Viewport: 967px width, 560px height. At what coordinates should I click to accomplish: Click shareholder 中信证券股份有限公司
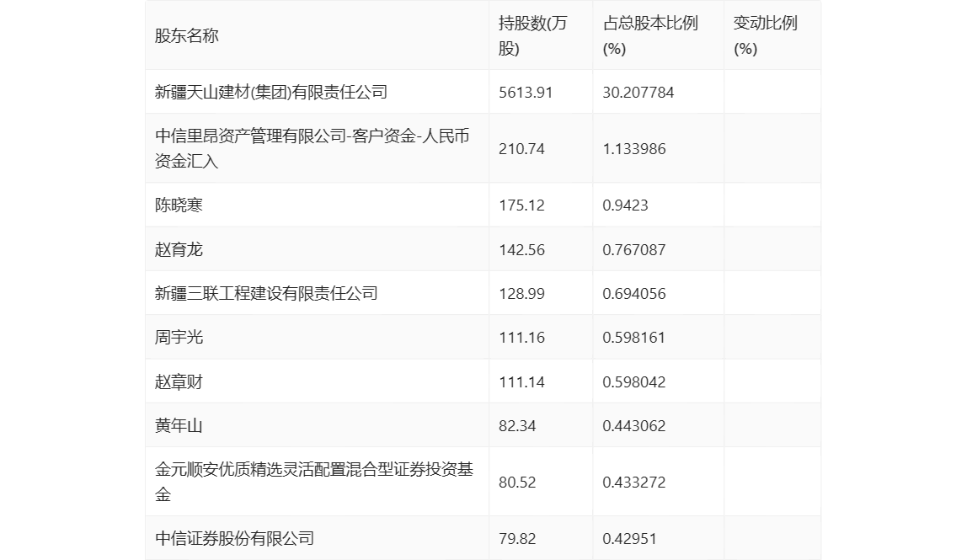point(234,538)
